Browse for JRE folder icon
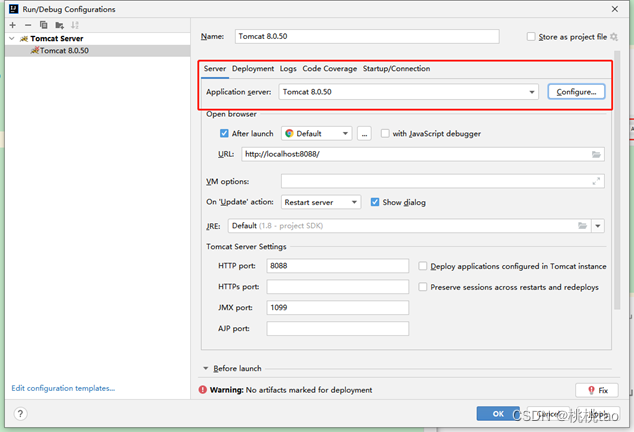This screenshot has height=432, width=634. pos(582,226)
